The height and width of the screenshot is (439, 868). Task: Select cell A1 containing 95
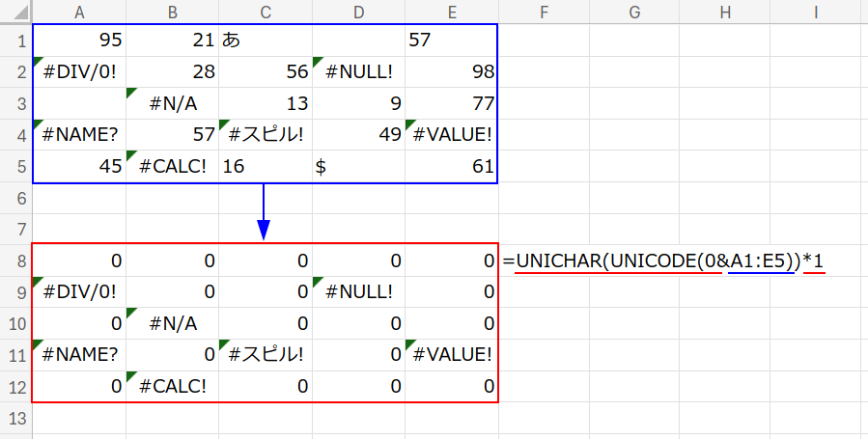pos(79,41)
